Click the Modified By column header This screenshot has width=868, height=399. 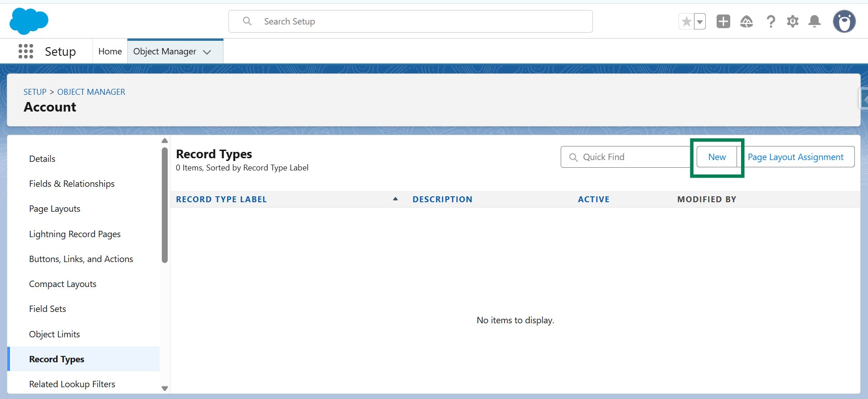(707, 199)
